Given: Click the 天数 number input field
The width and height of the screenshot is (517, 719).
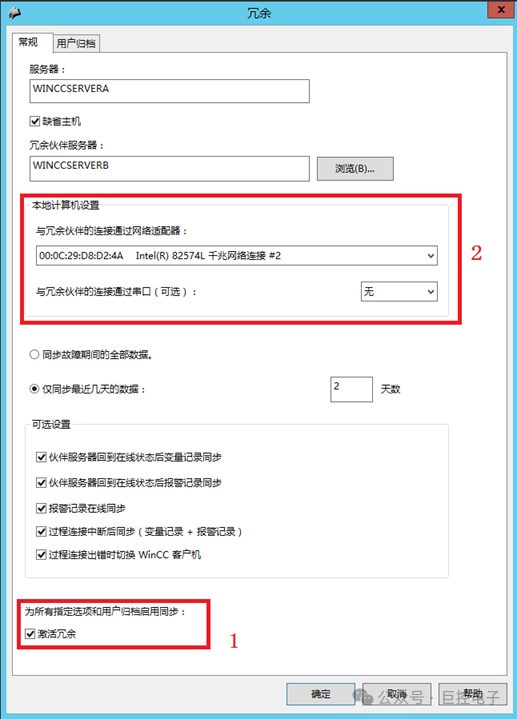Looking at the screenshot, I should (x=351, y=389).
